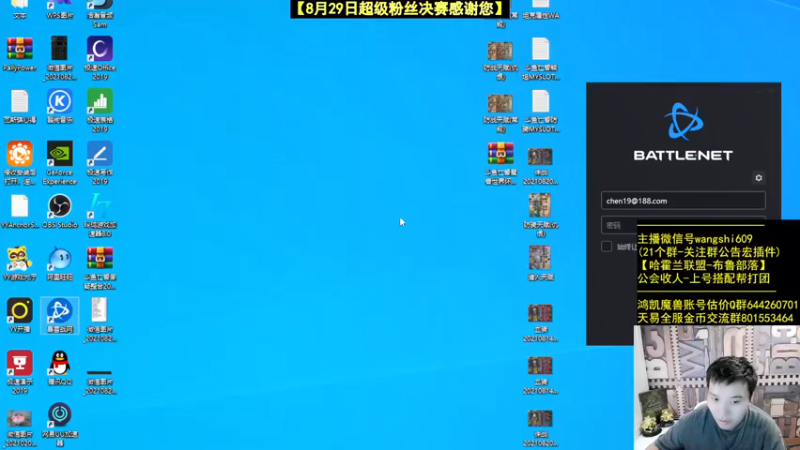Select the webcam feed of the streamer
The height and width of the screenshot is (450, 800).
(716, 388)
